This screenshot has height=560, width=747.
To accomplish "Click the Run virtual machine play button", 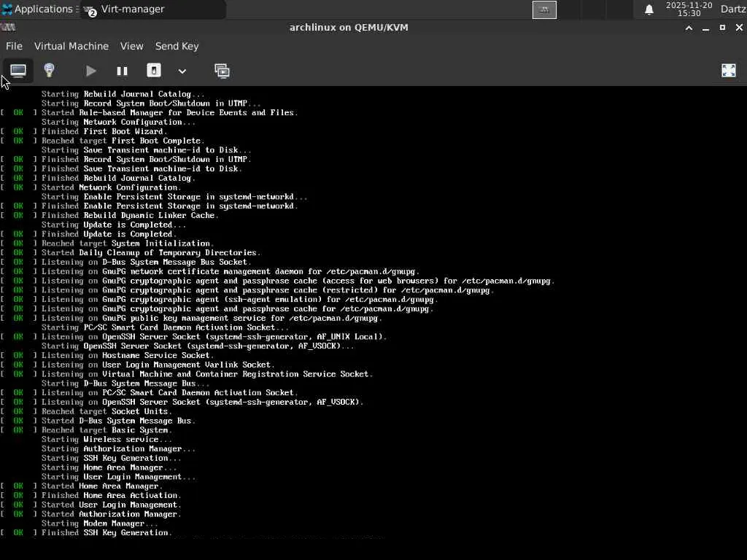I will pyautogui.click(x=90, y=71).
